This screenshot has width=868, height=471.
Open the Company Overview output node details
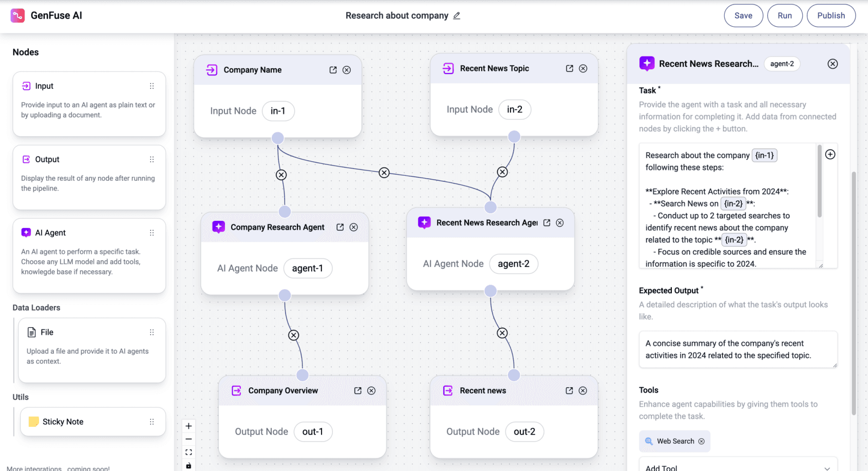[x=357, y=390]
